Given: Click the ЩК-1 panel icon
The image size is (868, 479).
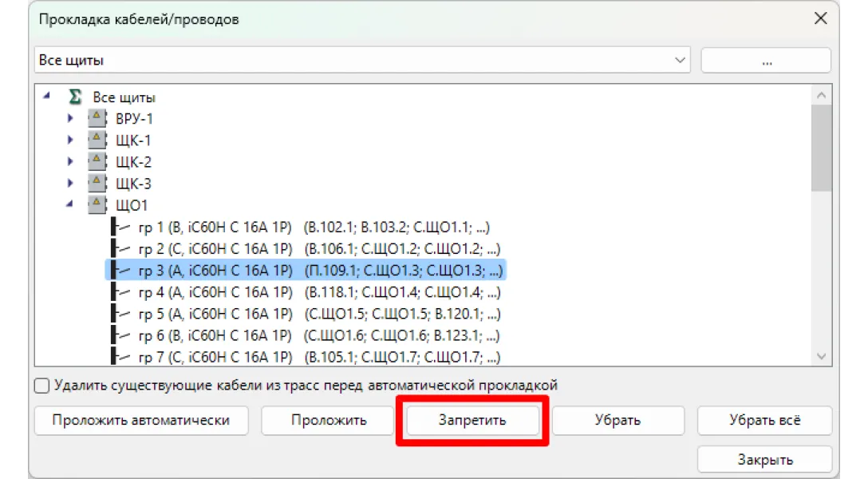Looking at the screenshot, I should tap(97, 141).
